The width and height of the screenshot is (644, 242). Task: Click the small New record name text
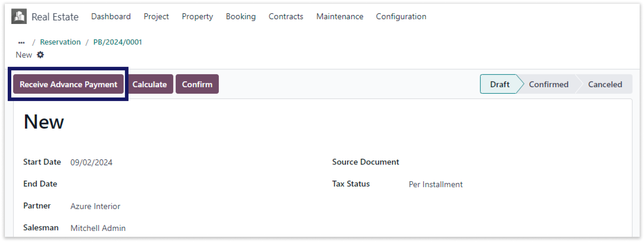tap(24, 55)
